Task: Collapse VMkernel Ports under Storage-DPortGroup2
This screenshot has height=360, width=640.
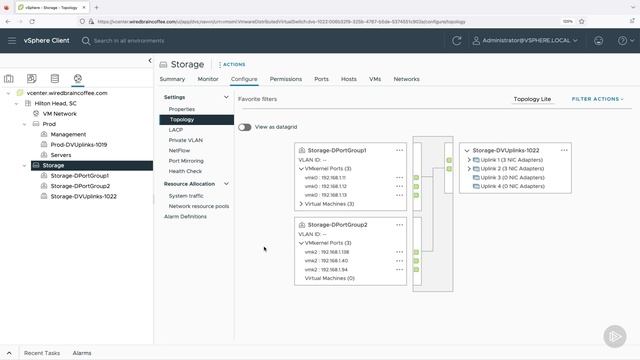Action: [x=301, y=243]
